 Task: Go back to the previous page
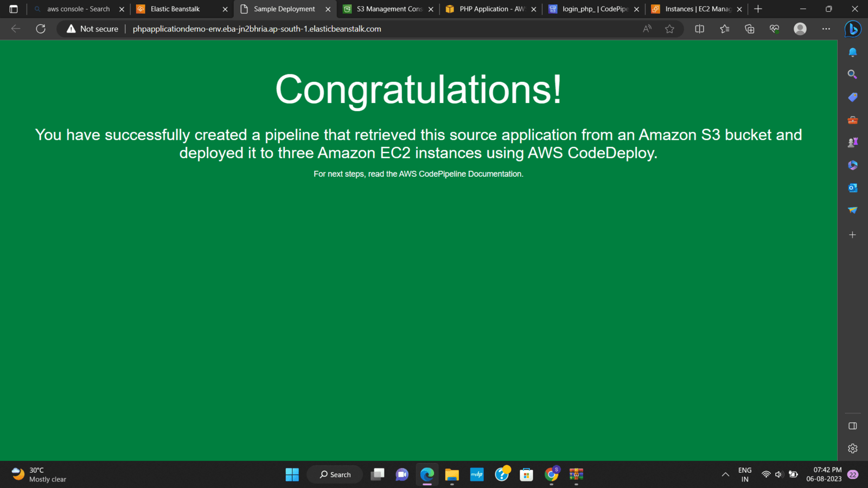tap(16, 29)
